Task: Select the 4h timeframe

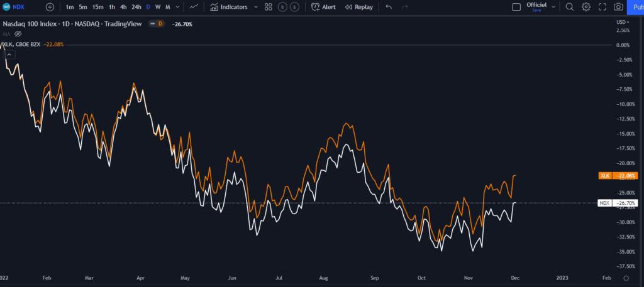Action: coord(123,7)
